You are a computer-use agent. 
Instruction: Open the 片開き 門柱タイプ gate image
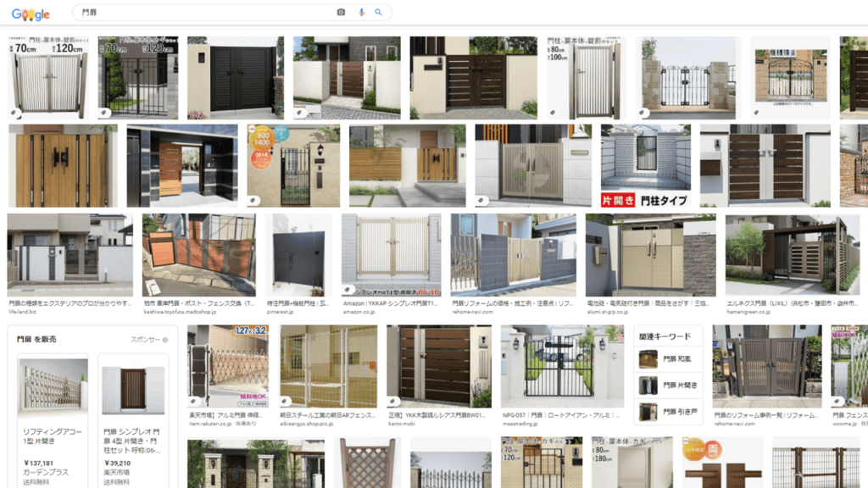point(645,165)
